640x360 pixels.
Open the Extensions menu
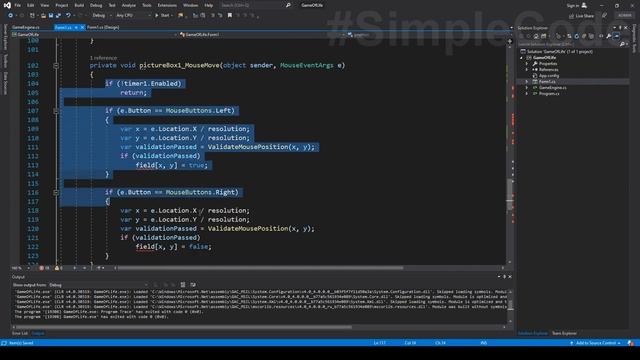pyautogui.click(x=167, y=5)
